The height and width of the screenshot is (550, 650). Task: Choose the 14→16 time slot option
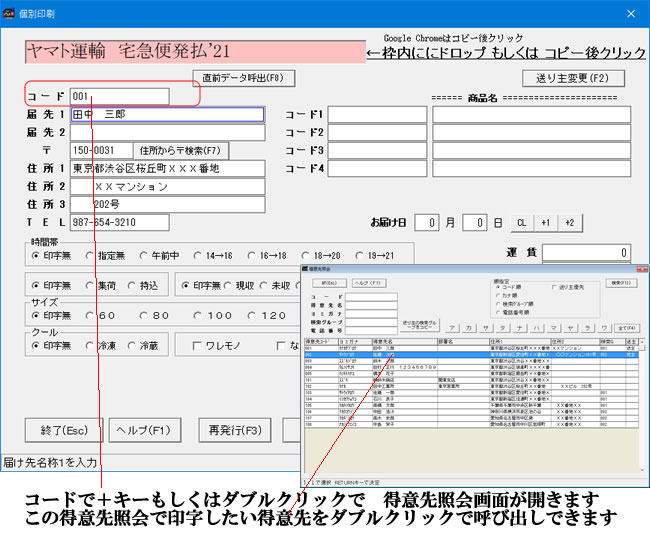(x=200, y=256)
